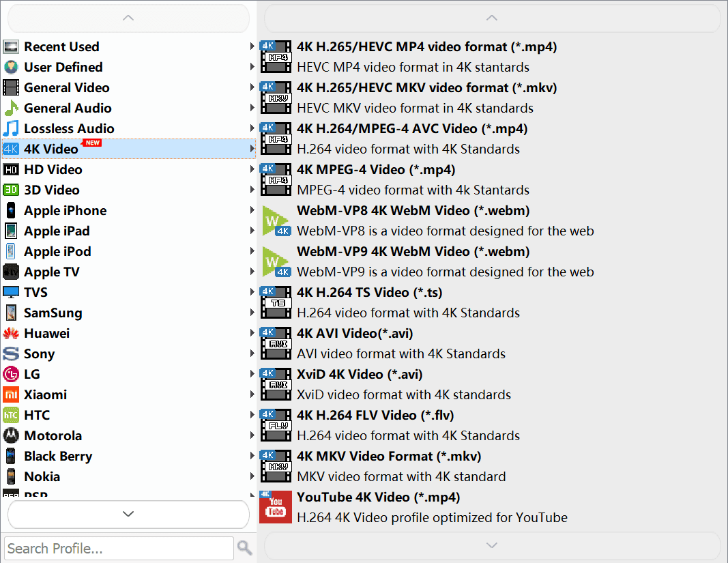Click 'XviD video format with 4K standards' text
Screen dimensions: 728x563
(x=404, y=394)
